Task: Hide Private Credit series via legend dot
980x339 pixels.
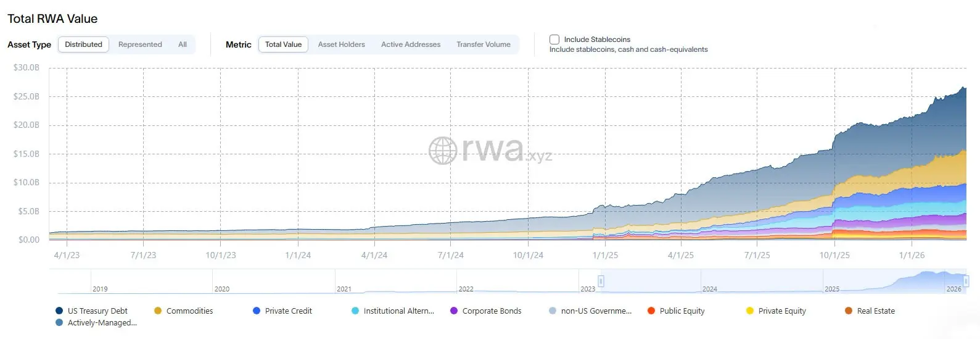Action: (x=257, y=311)
